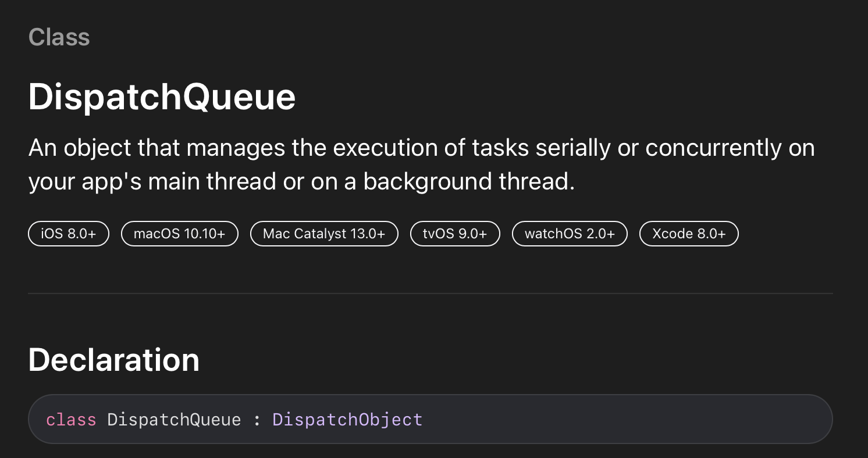
Task: Select the Xcode 8.0+ badge
Action: [x=689, y=234]
